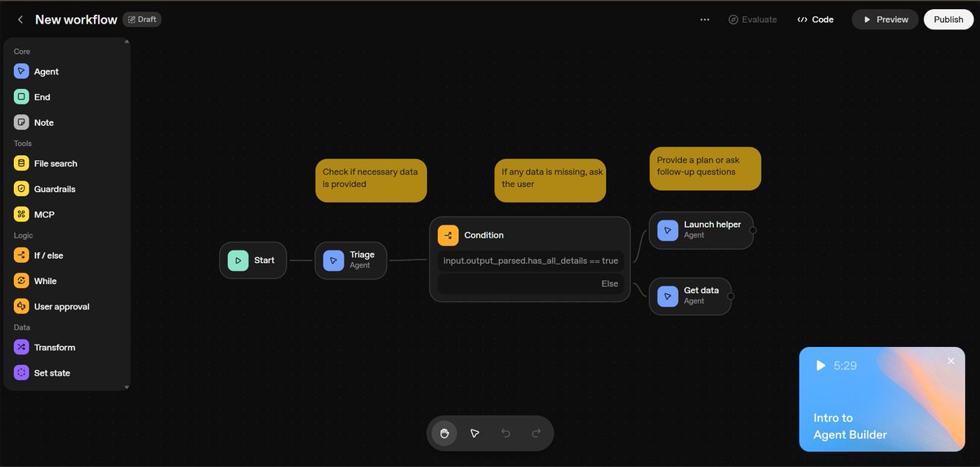Open the Code view
The height and width of the screenshot is (467, 980).
click(815, 20)
